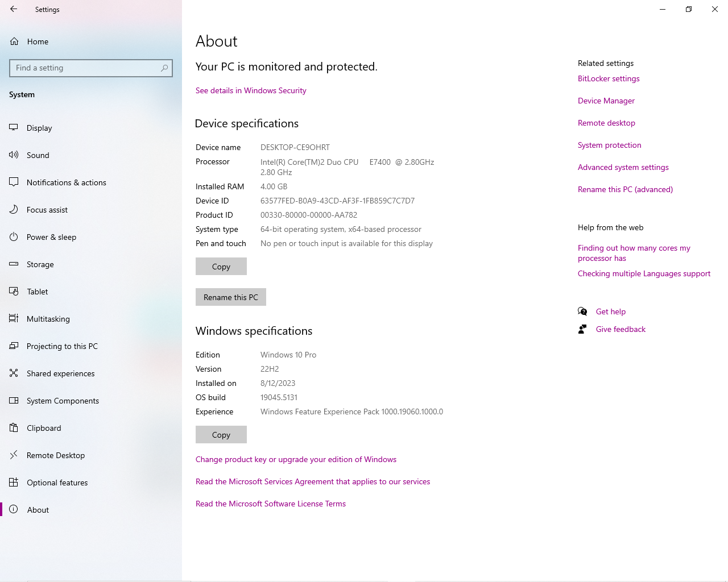This screenshot has height=582, width=728.
Task: Click the Clipboard icon
Action: pyautogui.click(x=14, y=428)
